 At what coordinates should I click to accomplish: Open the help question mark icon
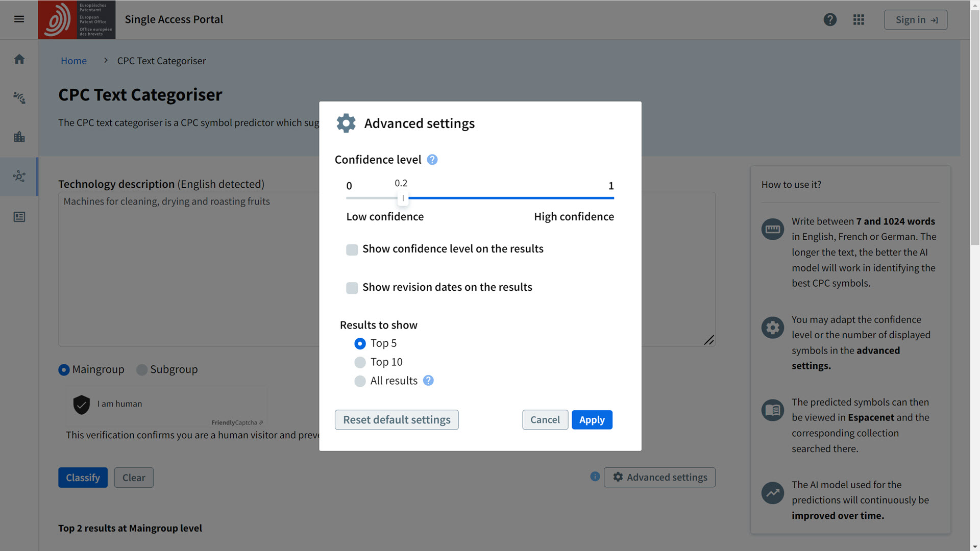(830, 19)
